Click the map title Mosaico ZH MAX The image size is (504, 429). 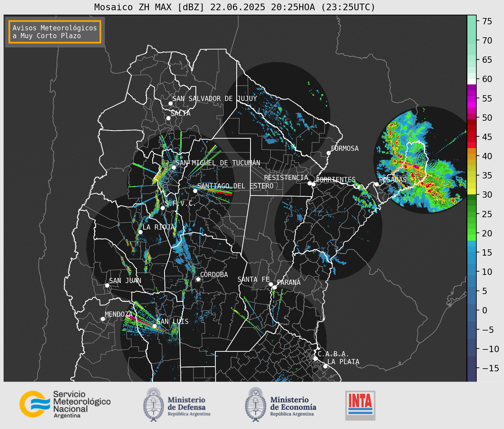click(x=234, y=7)
